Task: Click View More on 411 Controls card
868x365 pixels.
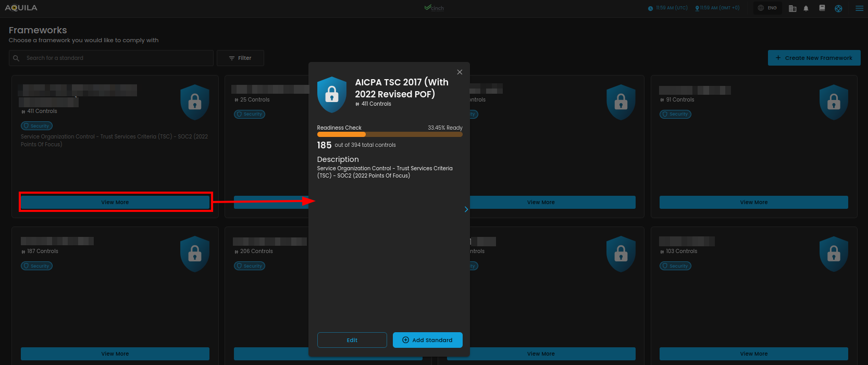Action: coord(115,202)
